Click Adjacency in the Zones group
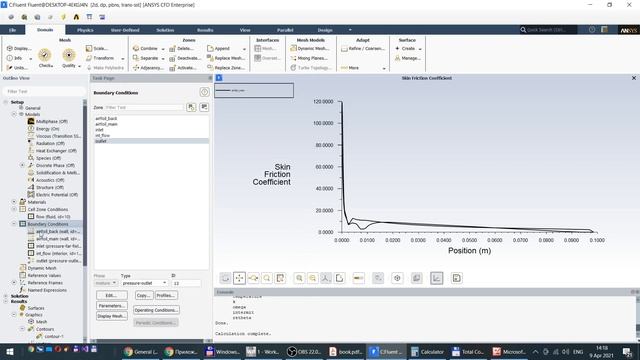This screenshot has width=640, height=360. coord(148,68)
